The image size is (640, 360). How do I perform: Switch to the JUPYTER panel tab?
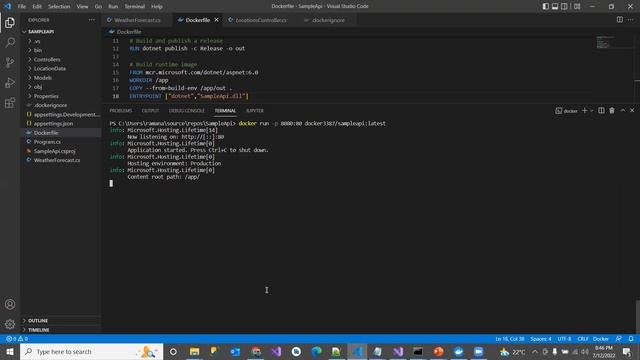255,111
